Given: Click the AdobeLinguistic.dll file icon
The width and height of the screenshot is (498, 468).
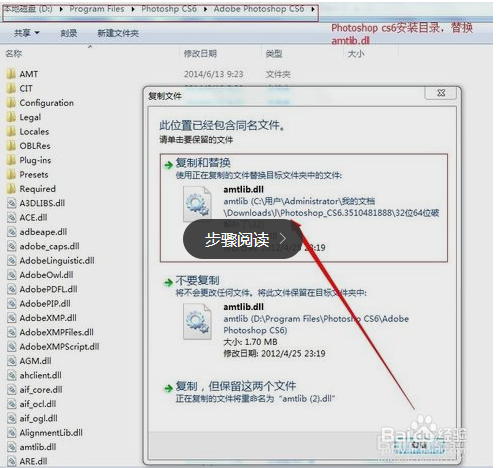Looking at the screenshot, I should point(12,260).
